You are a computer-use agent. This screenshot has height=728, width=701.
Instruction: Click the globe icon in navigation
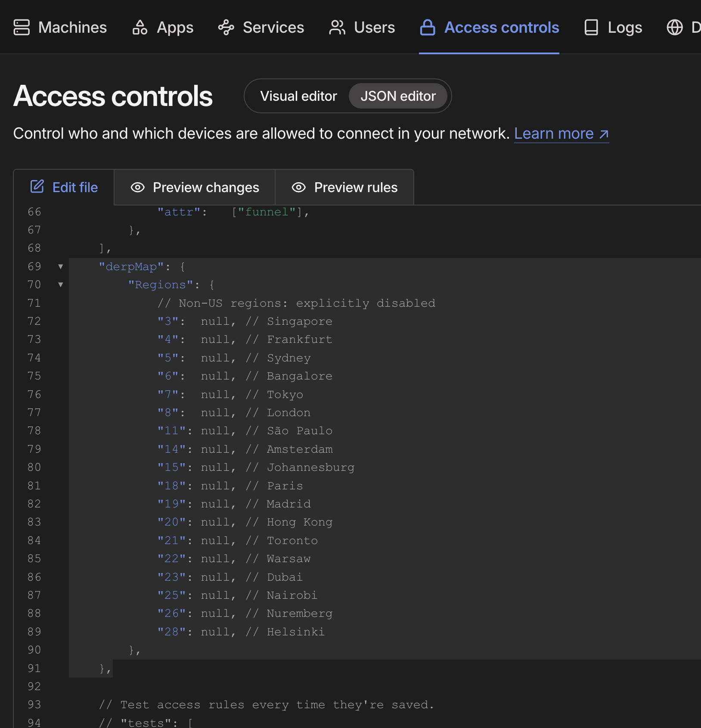(675, 27)
